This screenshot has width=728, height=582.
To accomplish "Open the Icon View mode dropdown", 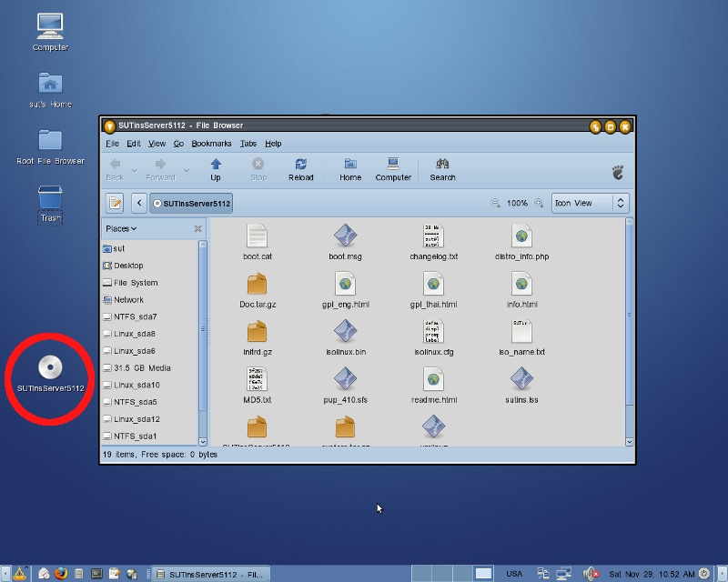I will click(590, 204).
